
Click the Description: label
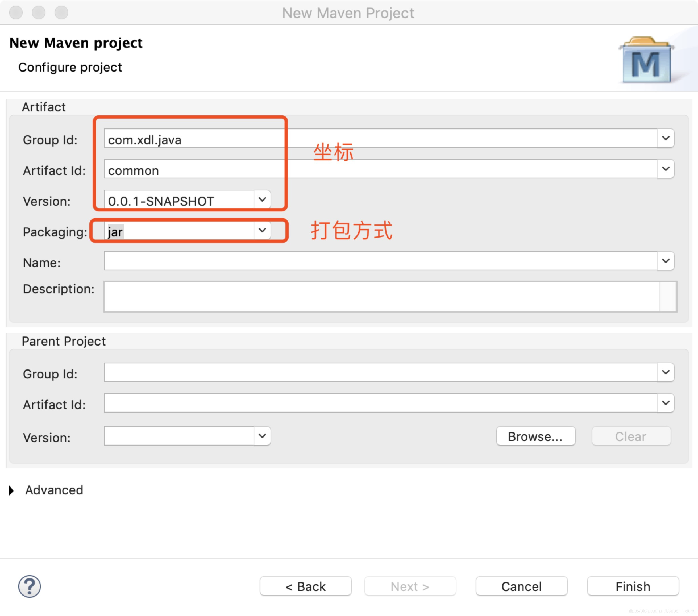tap(58, 289)
